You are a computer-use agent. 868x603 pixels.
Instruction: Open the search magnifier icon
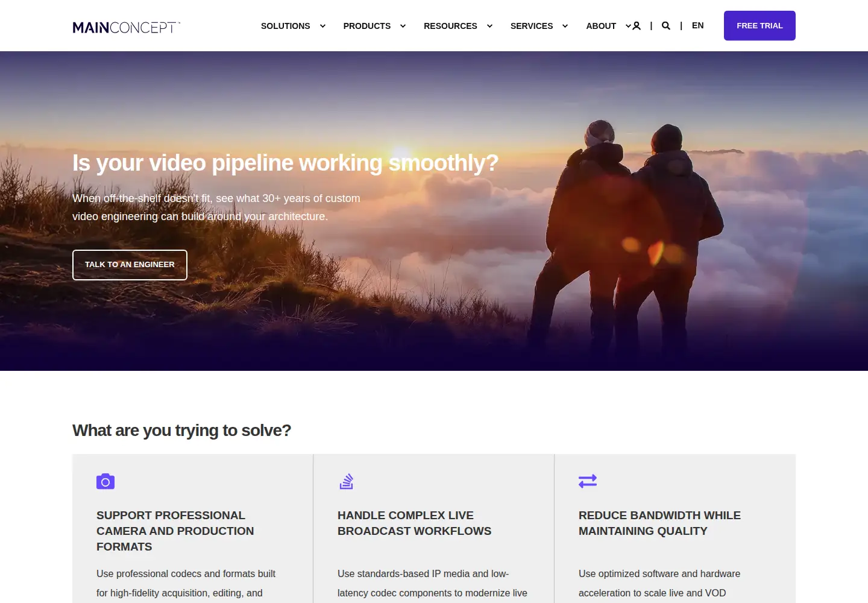coord(666,26)
